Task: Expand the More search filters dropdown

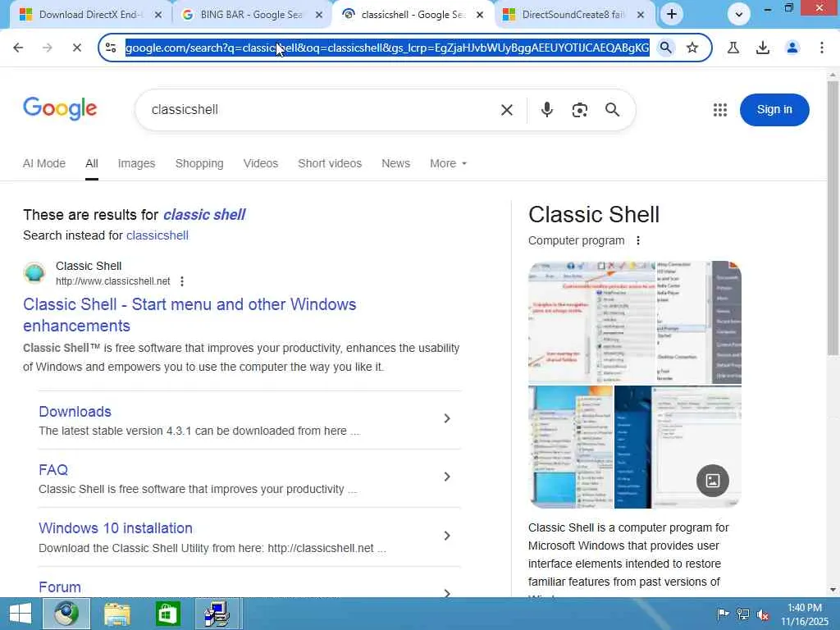Action: (448, 163)
